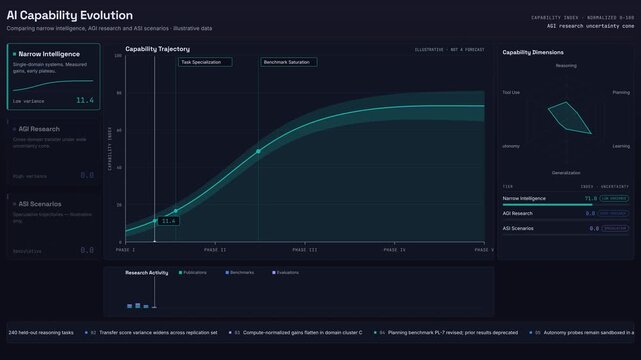The image size is (641, 360).
Task: Click the playhead handle on the phase axis
Action: 155,242
